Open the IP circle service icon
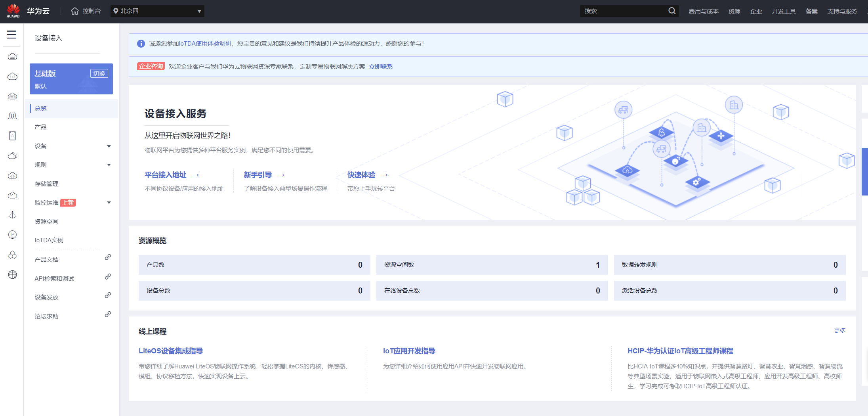The image size is (868, 416). tap(13, 235)
